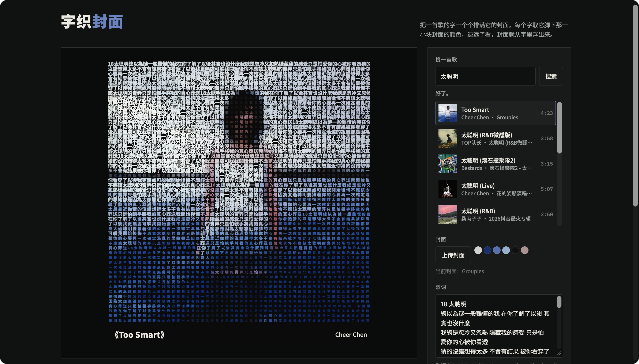Viewport: 639px width, 364px height.
Task: Focus the song search field containing 太聪明
Action: (x=485, y=76)
